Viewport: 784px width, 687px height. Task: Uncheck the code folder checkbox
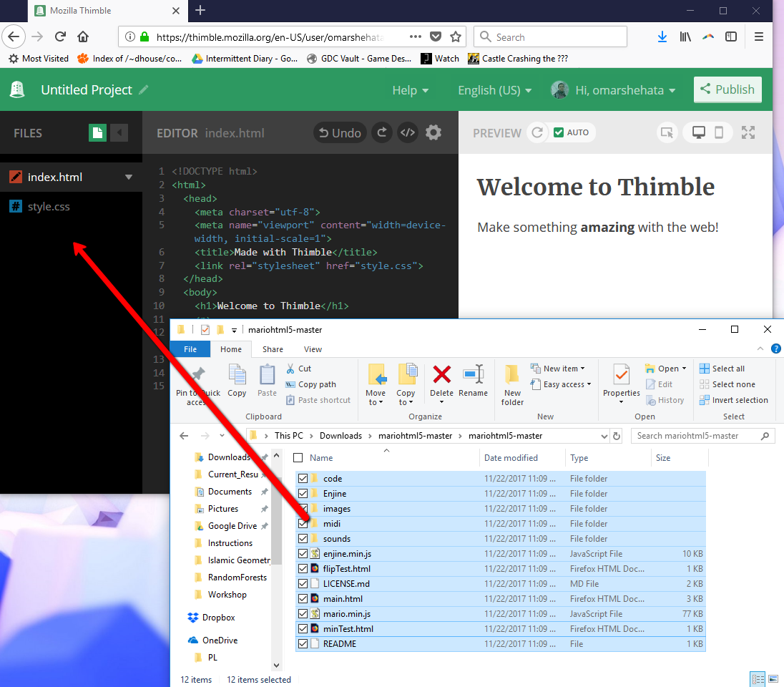point(303,478)
